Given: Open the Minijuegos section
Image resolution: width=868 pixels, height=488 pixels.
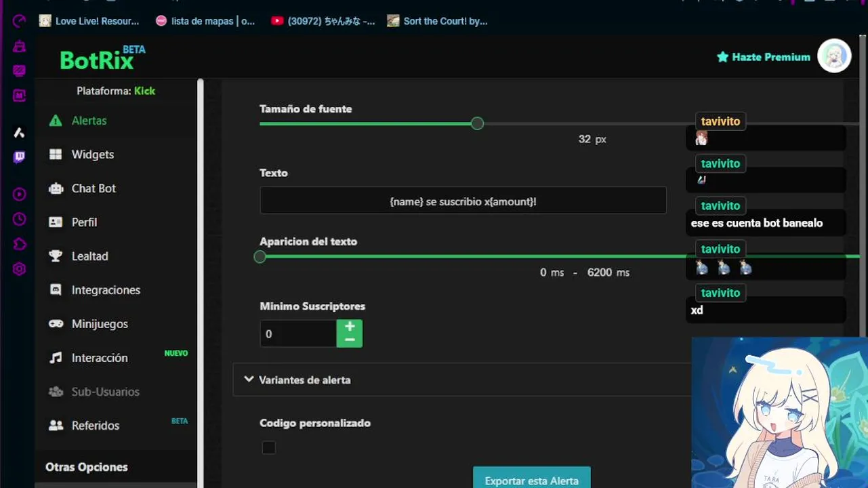Looking at the screenshot, I should [100, 324].
